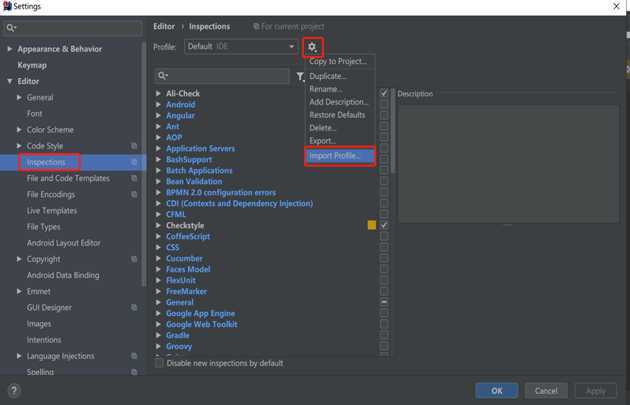
Task: Open the help question mark icon
Action: click(x=14, y=390)
